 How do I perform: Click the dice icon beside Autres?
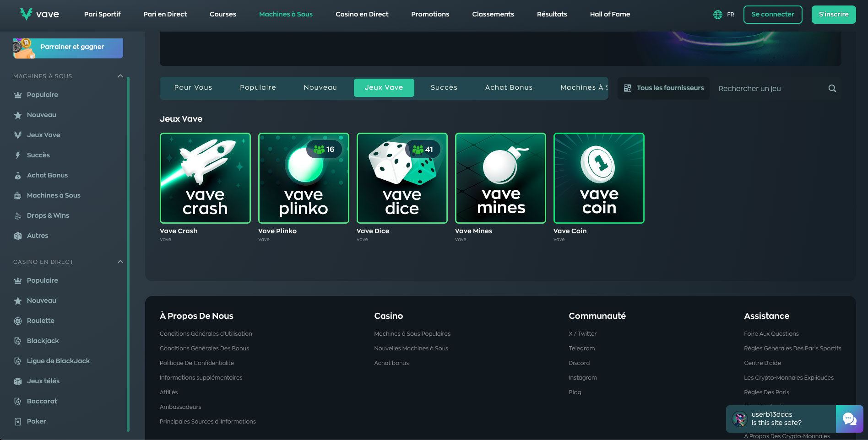[x=18, y=236]
